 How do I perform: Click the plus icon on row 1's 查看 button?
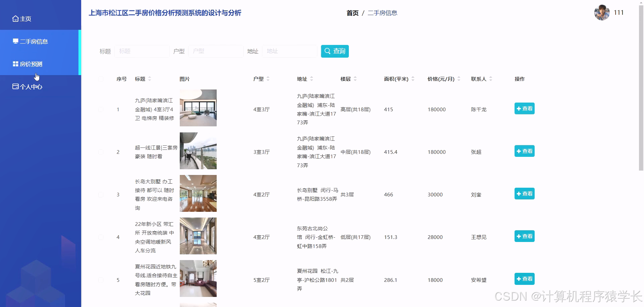click(x=519, y=108)
